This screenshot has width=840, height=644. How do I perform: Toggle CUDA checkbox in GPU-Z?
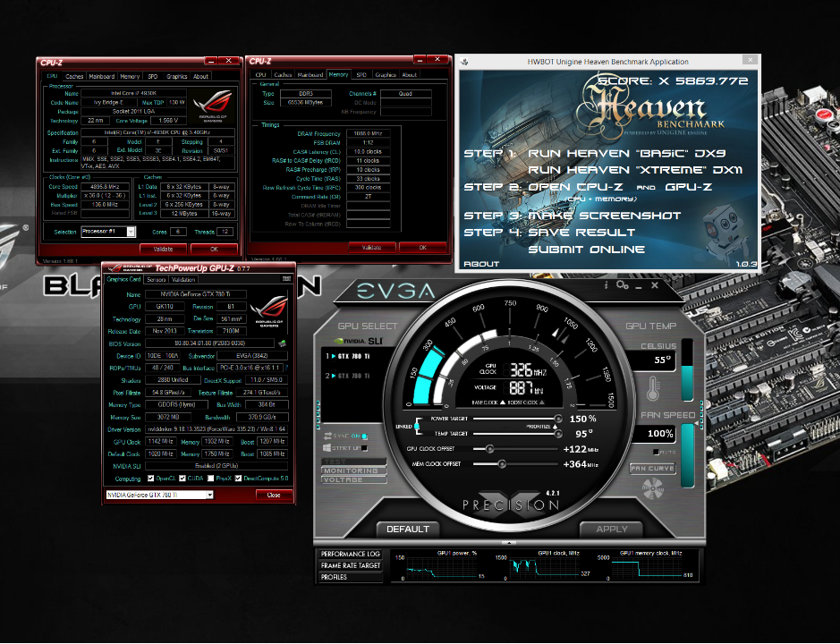pos(182,479)
